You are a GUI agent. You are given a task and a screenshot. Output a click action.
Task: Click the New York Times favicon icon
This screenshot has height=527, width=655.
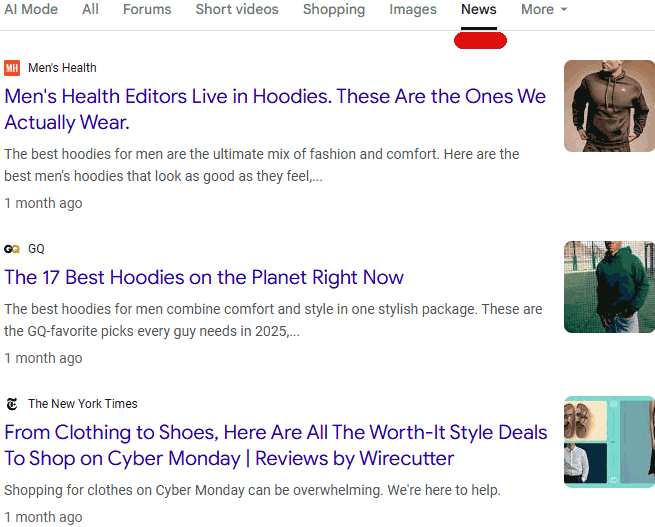12,404
